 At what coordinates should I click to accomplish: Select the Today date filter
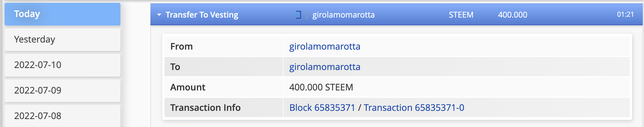(62, 14)
